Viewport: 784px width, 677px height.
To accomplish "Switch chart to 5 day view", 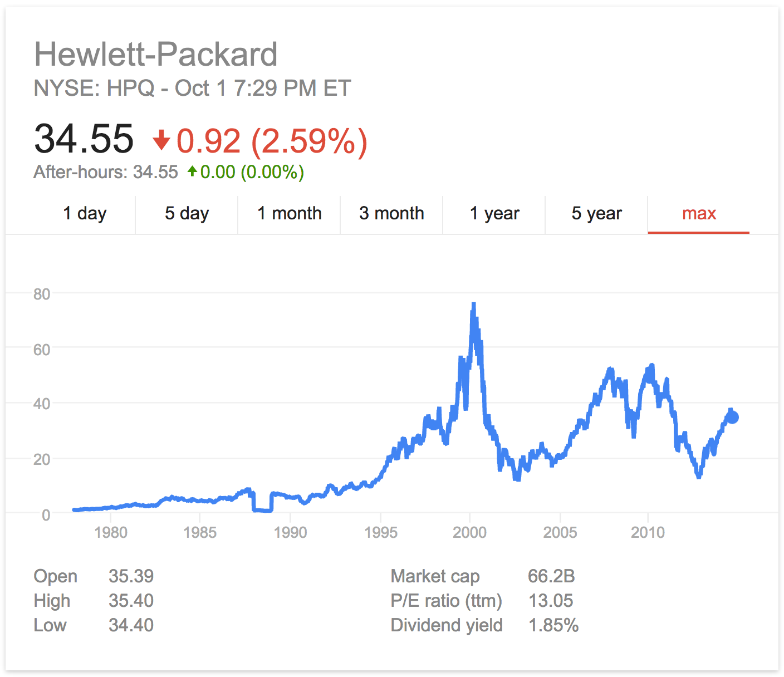I will click(x=187, y=213).
